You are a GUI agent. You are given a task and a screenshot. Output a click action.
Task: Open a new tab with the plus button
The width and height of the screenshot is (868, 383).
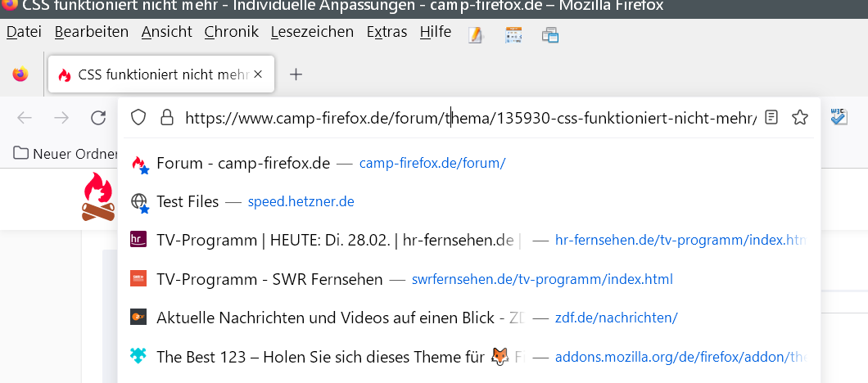click(x=296, y=74)
